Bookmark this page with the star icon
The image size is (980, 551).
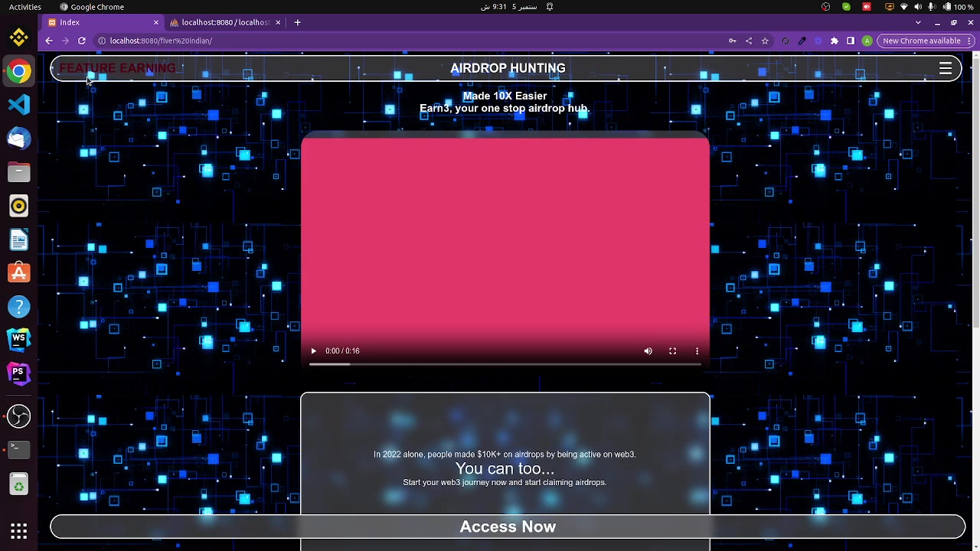point(765,41)
